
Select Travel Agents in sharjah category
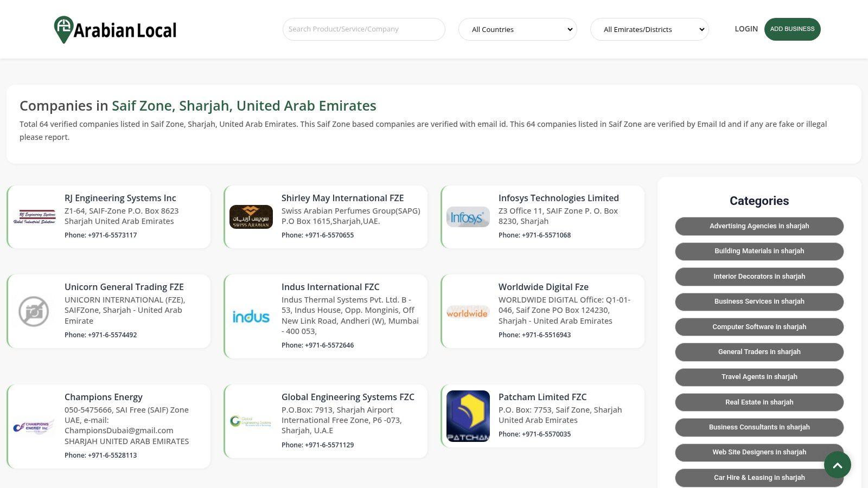759,377
